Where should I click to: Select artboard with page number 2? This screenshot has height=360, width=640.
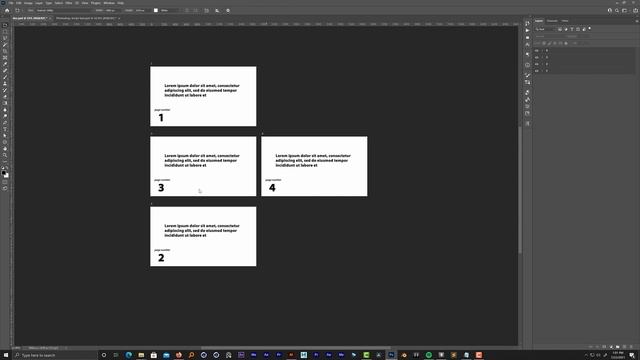203,236
